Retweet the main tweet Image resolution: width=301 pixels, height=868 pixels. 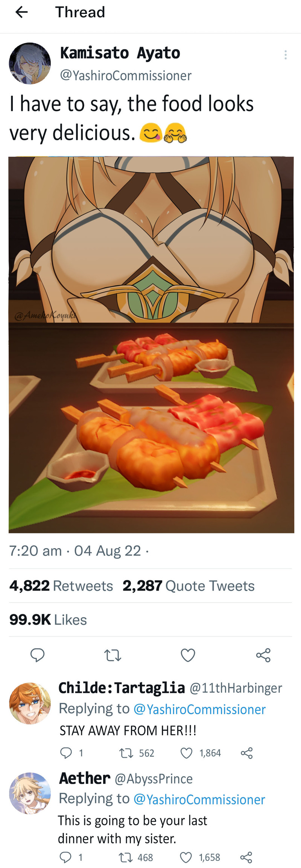click(x=112, y=656)
